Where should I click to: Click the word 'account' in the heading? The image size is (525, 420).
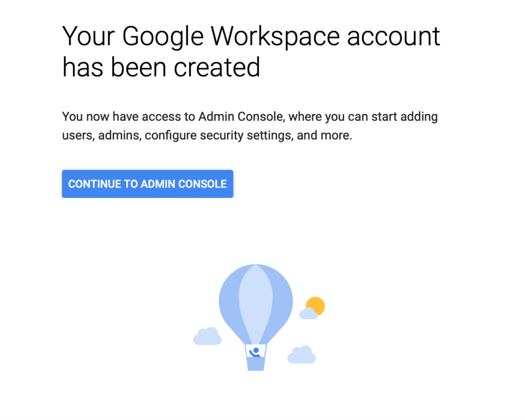tap(393, 36)
